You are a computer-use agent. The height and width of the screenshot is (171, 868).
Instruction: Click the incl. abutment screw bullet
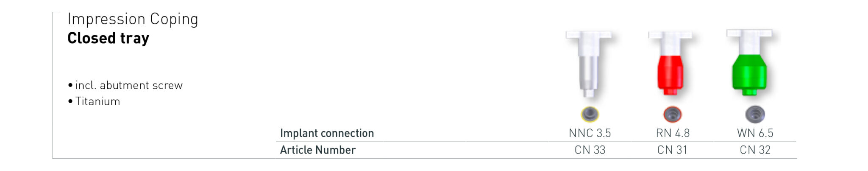[128, 85]
